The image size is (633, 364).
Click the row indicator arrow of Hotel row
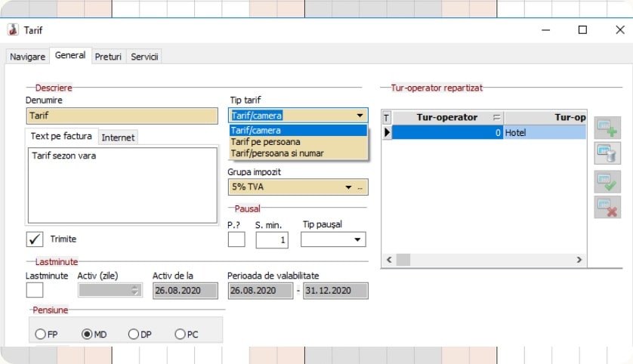pos(387,132)
